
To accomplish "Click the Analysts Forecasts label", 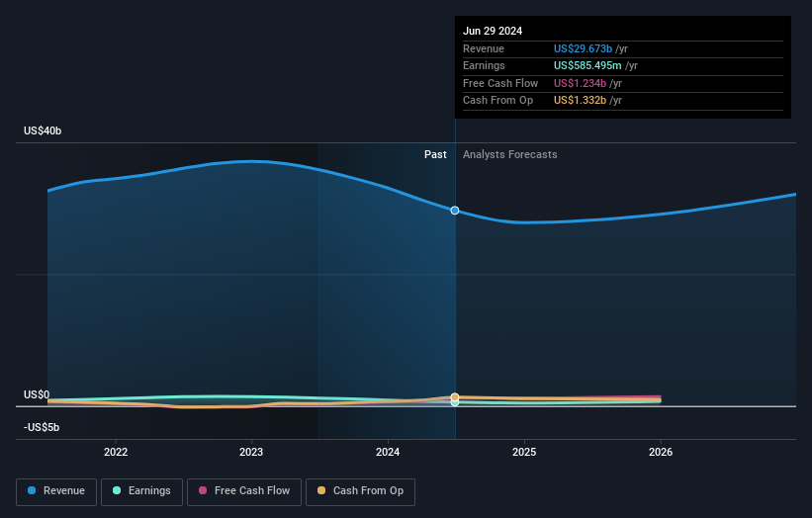I will tap(510, 155).
